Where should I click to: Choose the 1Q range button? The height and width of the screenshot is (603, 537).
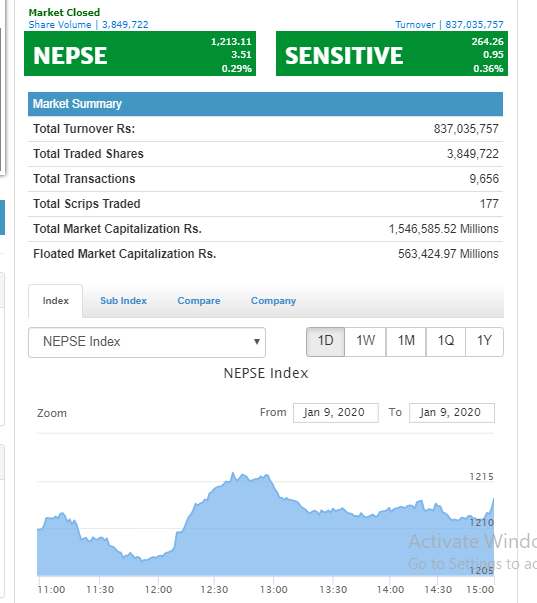pyautogui.click(x=446, y=342)
